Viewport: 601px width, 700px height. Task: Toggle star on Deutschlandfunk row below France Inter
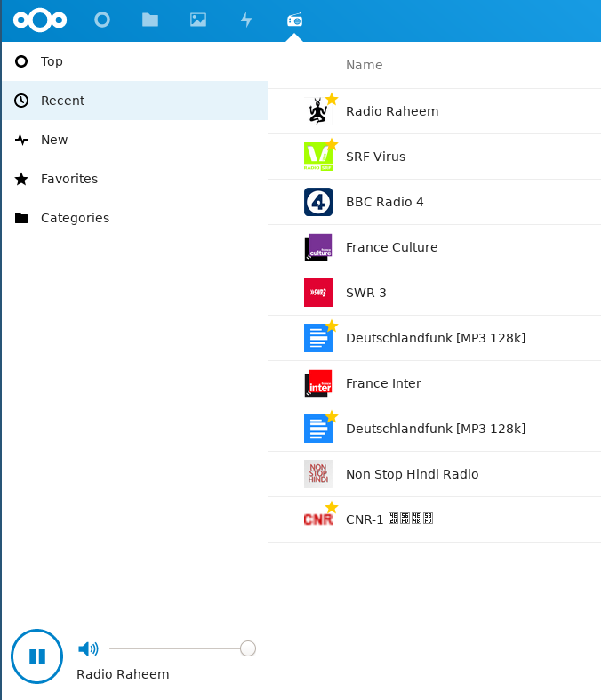[x=332, y=416]
